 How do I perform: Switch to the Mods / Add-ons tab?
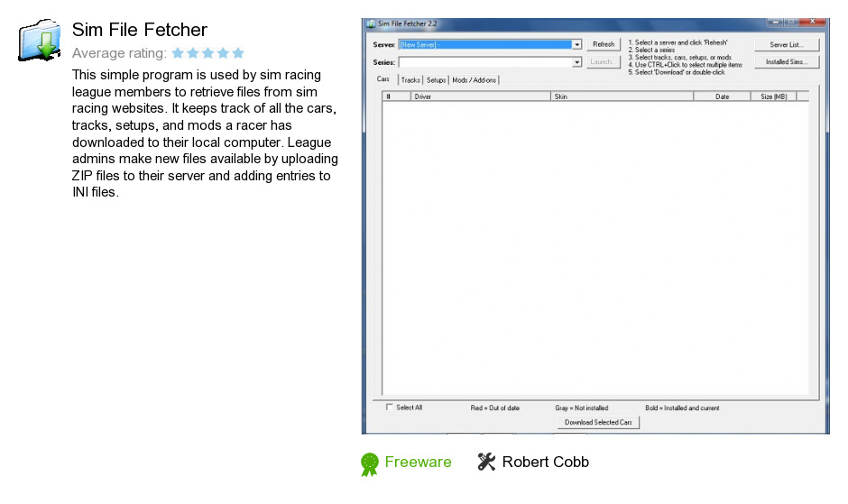[x=474, y=80]
